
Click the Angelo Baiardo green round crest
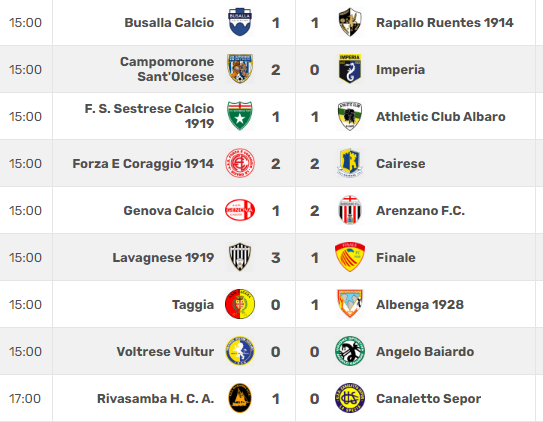click(350, 351)
